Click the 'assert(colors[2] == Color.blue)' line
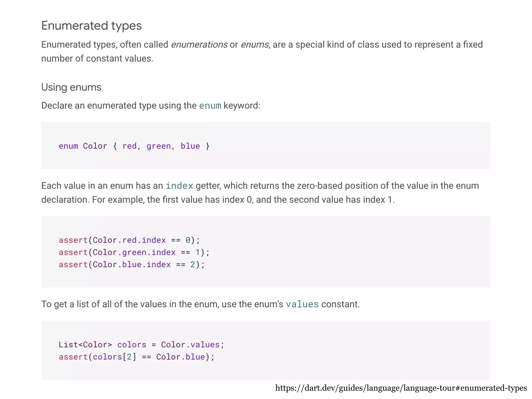 point(136,357)
